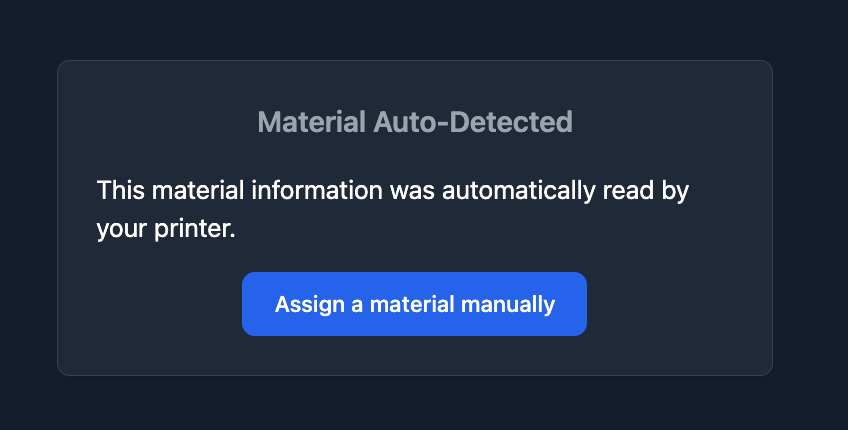Click empty card space below the blue button
848x430 pixels.
pos(414,355)
